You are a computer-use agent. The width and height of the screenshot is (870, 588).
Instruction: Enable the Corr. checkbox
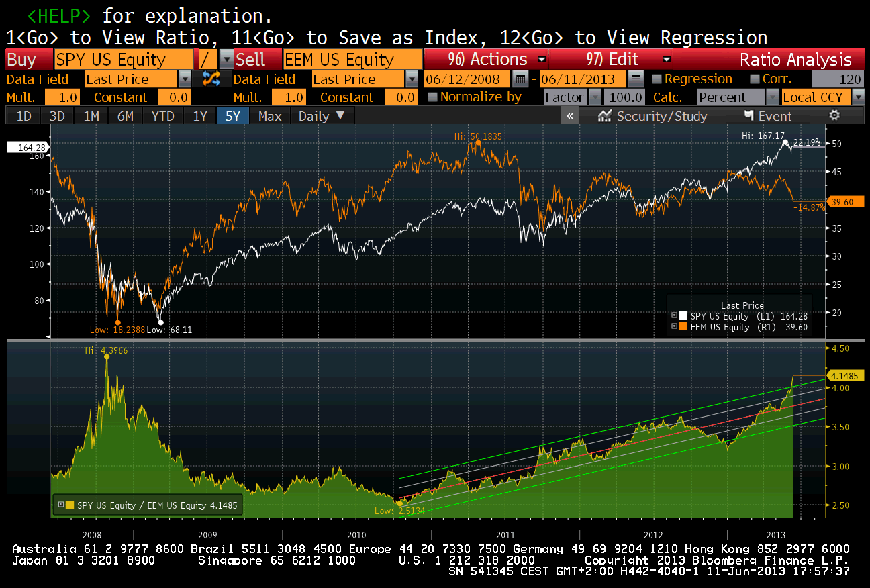pyautogui.click(x=755, y=79)
